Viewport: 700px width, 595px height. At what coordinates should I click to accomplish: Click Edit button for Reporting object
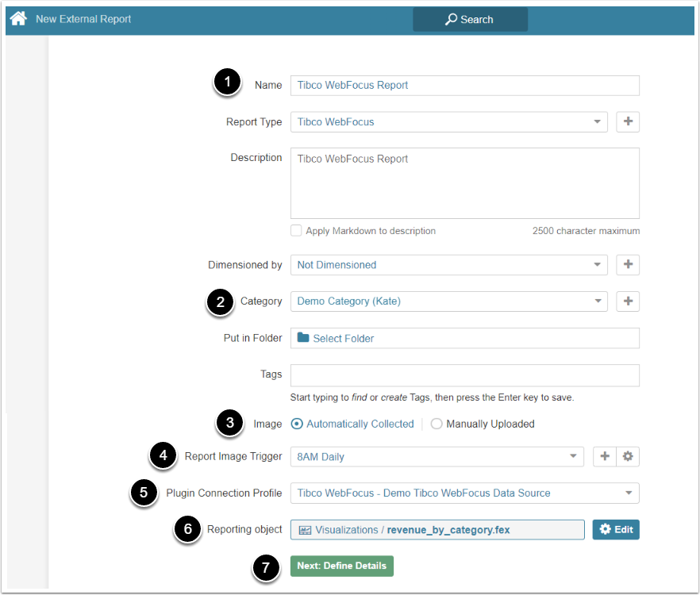pos(616,530)
